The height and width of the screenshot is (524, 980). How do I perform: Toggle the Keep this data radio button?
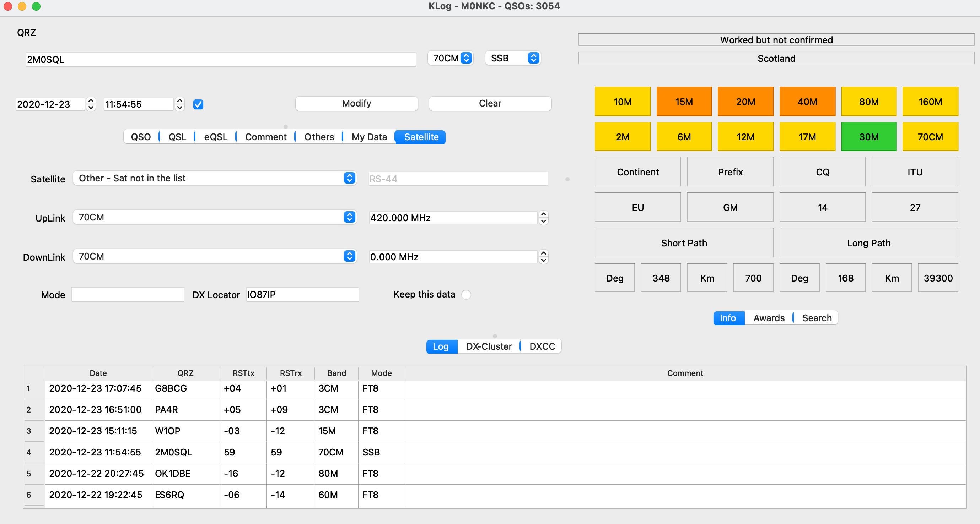coord(465,295)
